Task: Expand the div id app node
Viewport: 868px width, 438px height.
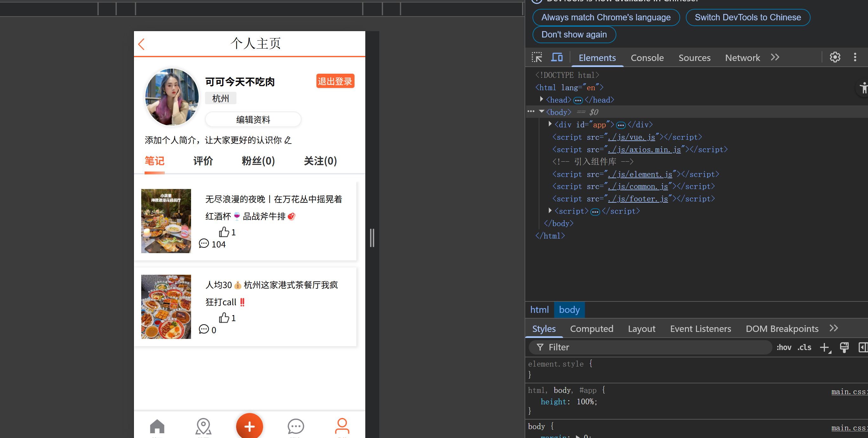Action: [x=550, y=124]
